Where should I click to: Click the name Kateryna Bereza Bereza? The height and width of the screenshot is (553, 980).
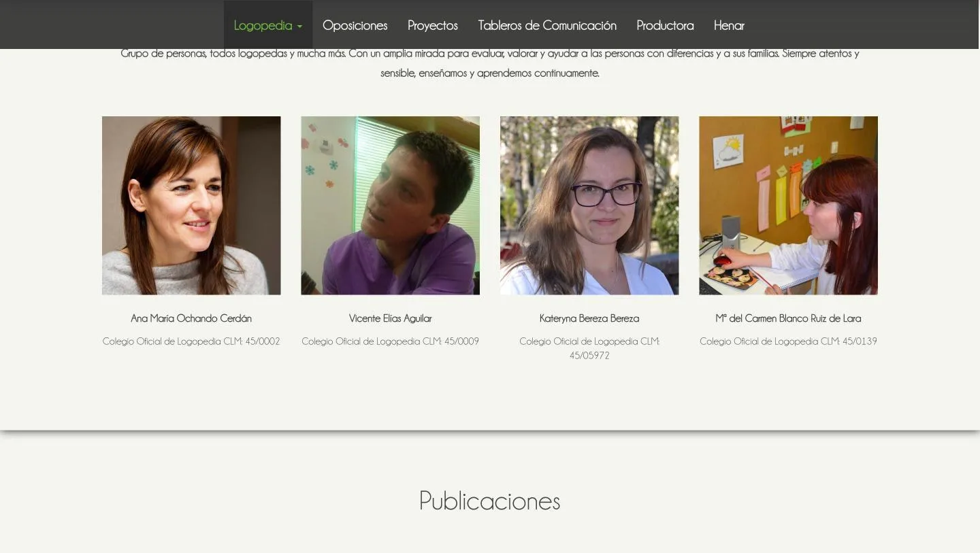589,318
